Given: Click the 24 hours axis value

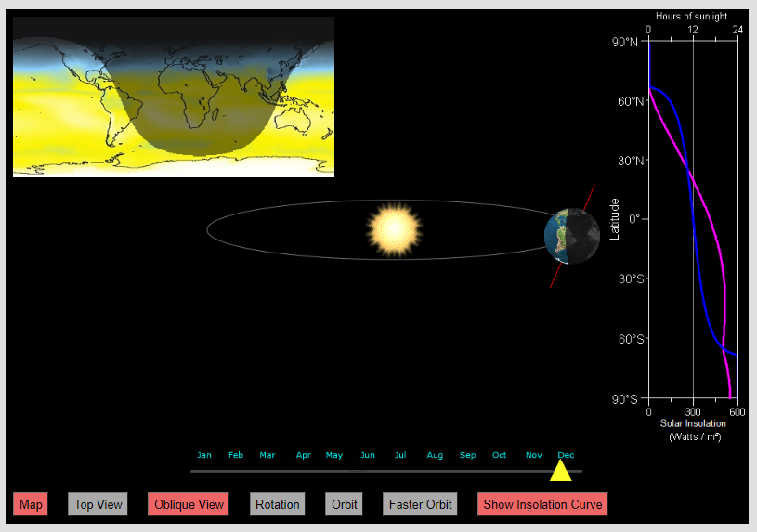Looking at the screenshot, I should coord(737,30).
